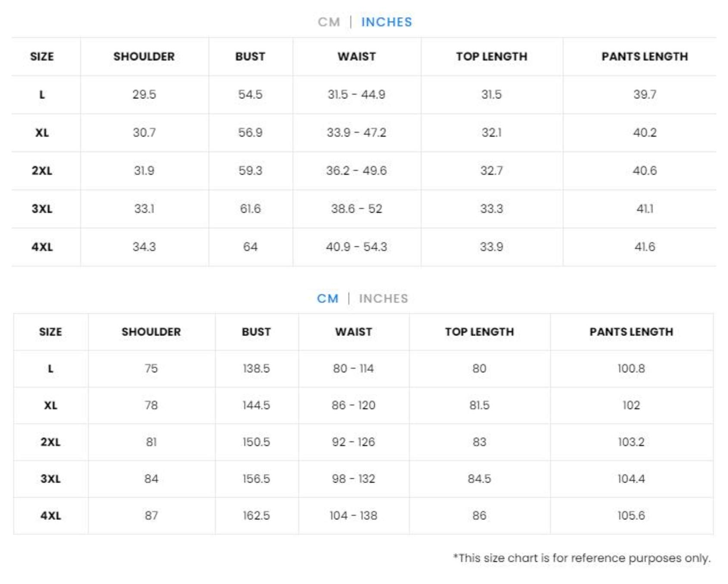The image size is (728, 584).
Task: Click SHOULDER header in the inches table
Action: [x=144, y=57]
